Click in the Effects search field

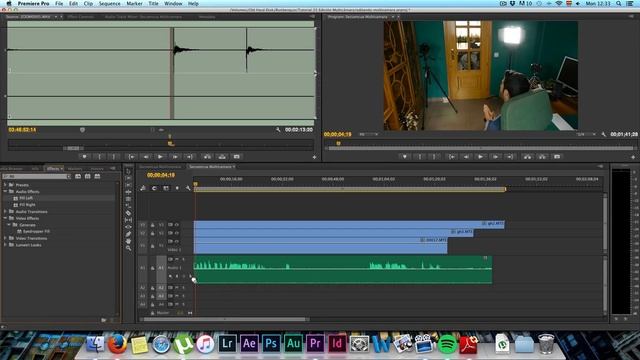37,176
